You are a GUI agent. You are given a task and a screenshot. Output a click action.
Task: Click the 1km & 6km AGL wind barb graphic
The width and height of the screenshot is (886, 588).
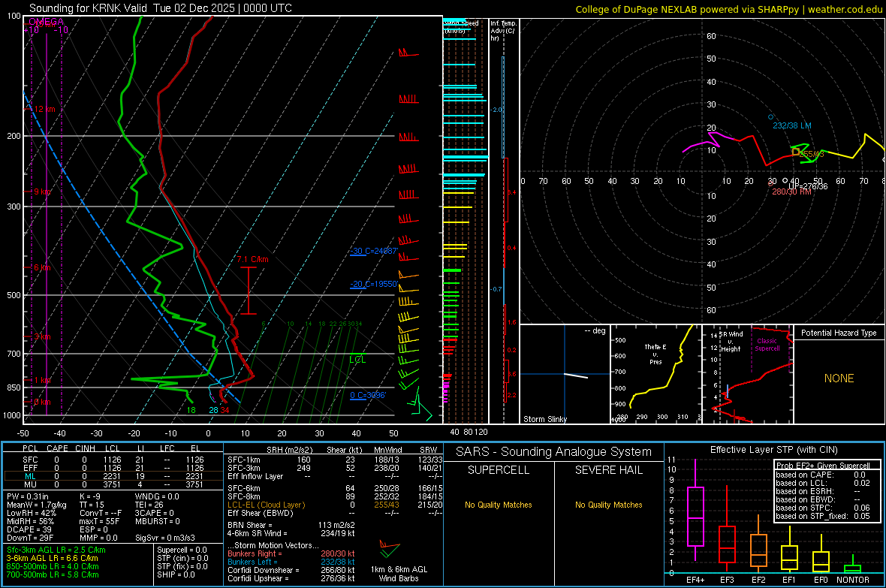[390, 548]
